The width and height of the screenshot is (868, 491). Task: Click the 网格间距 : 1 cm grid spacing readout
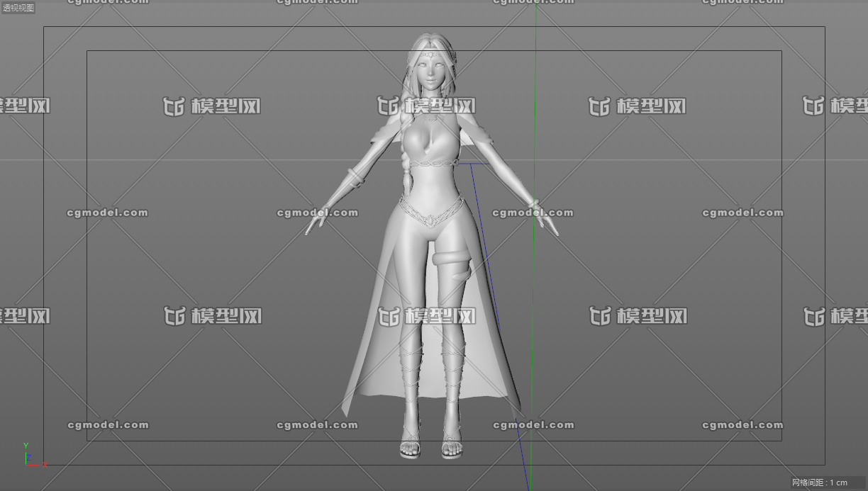click(819, 482)
